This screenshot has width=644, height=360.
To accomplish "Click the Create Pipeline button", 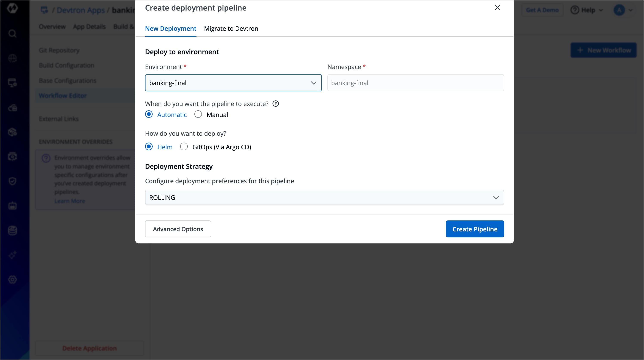I will click(475, 229).
